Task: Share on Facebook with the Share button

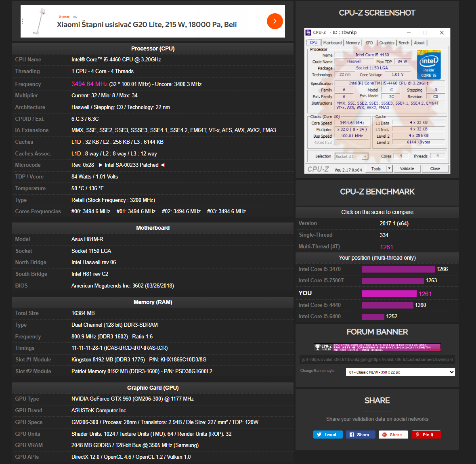Action: pos(361,435)
